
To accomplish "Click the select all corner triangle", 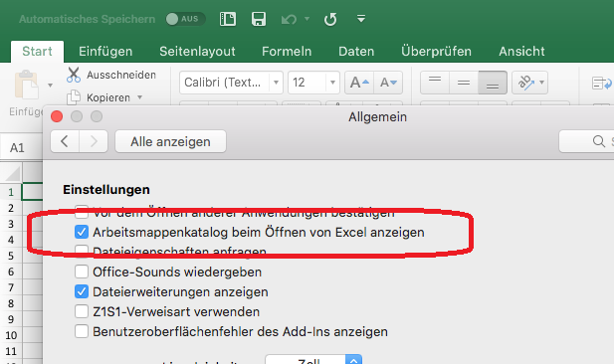I will 12,174.
